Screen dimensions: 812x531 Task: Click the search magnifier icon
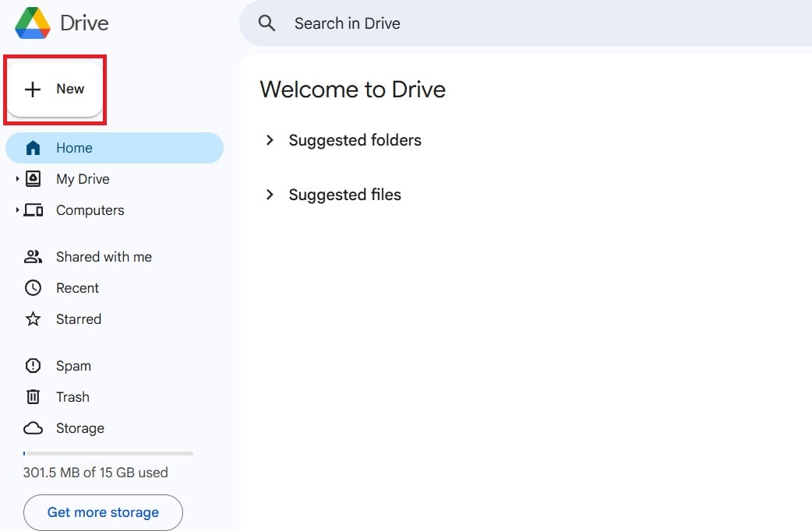pyautogui.click(x=267, y=23)
